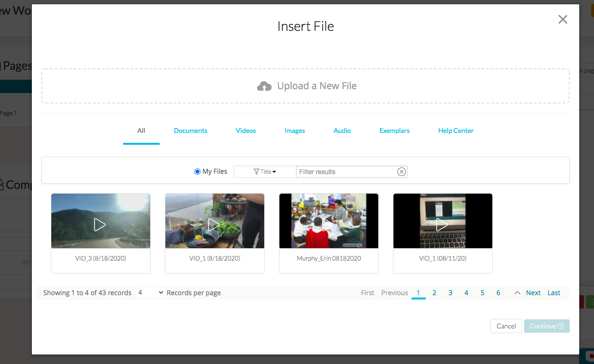594x364 pixels.
Task: Select the My Files radio button
Action: [x=198, y=172]
